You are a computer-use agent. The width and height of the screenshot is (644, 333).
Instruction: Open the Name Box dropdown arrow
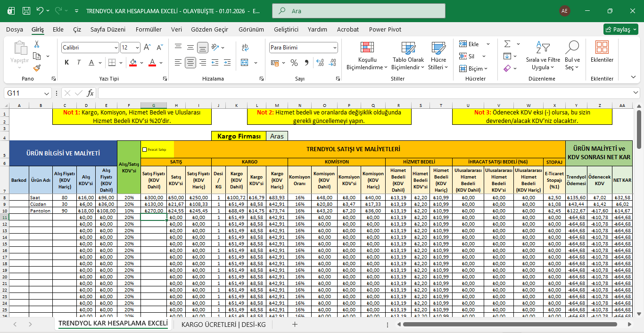click(47, 93)
